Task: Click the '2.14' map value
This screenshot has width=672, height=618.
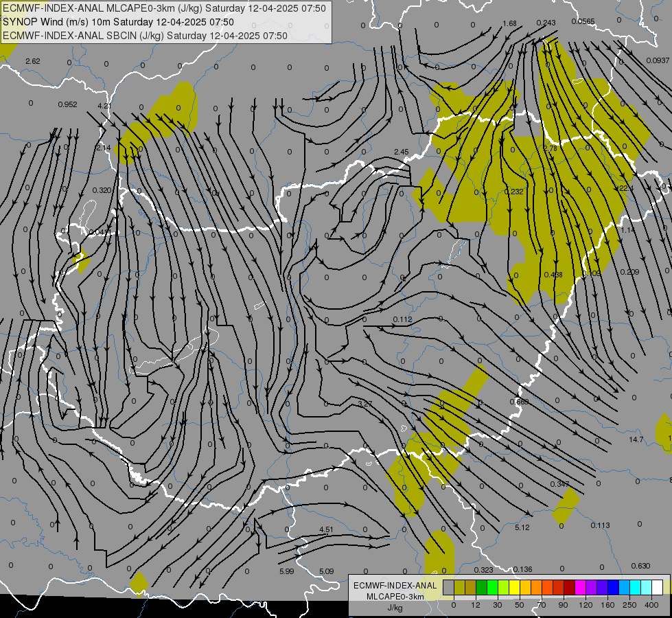Action: [x=103, y=148]
